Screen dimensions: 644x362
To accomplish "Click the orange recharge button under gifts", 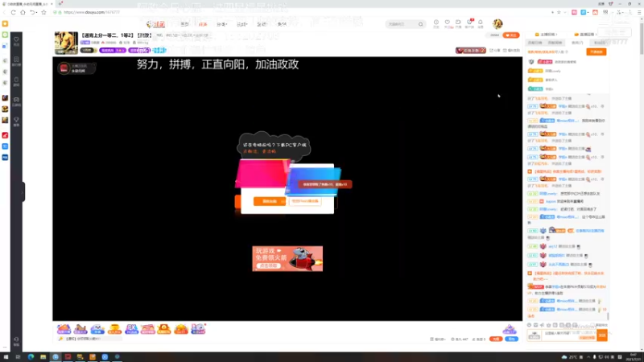I will coord(496,339).
